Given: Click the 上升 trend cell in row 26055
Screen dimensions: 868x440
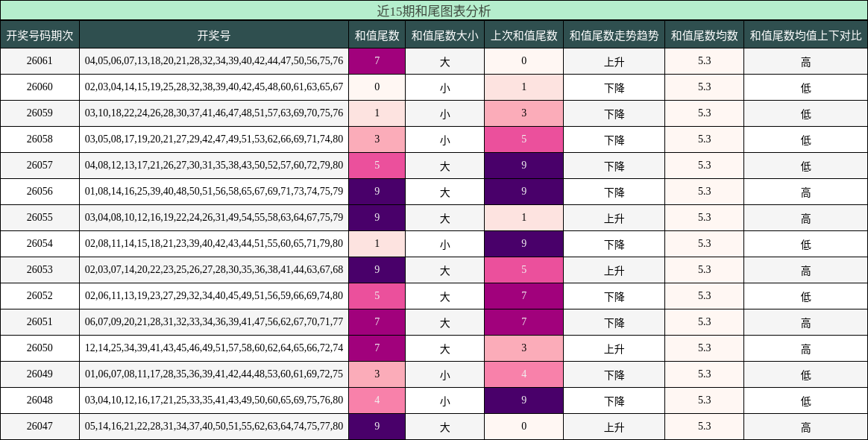Looking at the screenshot, I should [614, 218].
